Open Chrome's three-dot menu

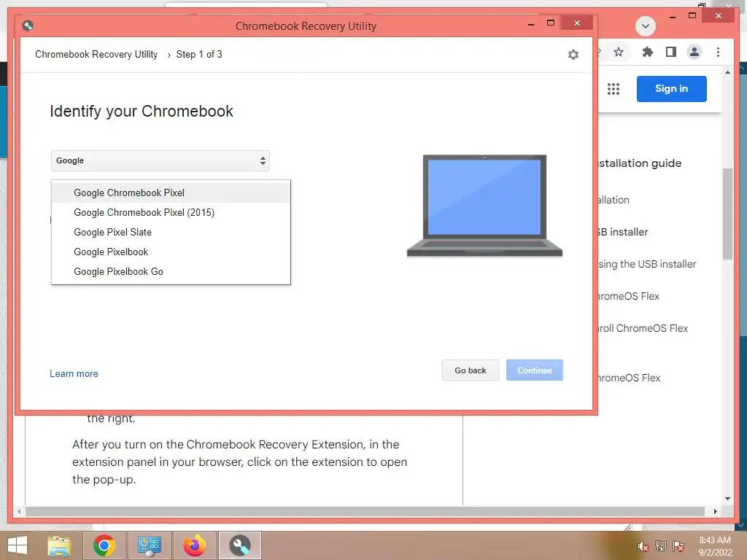(x=718, y=52)
